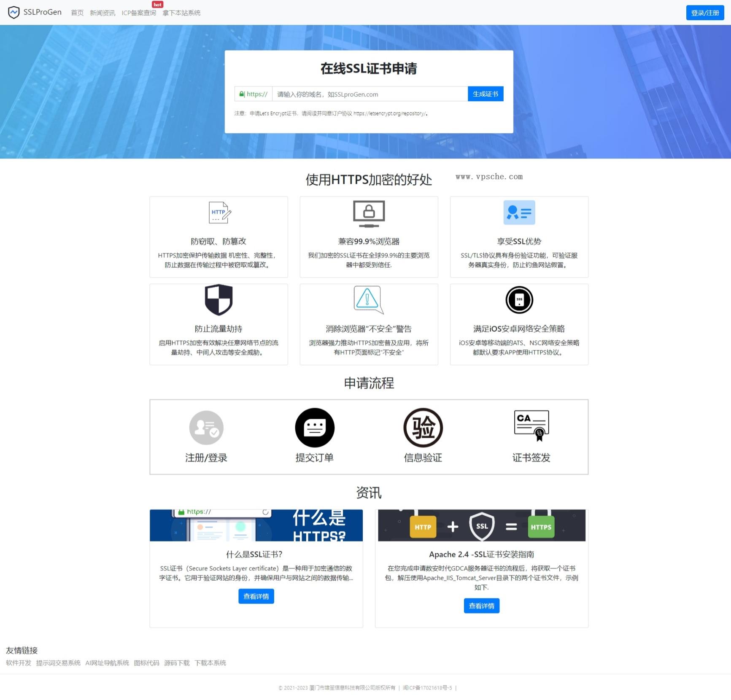731x700 pixels.
Task: Open the ICP备案查询 menu item
Action: pyautogui.click(x=138, y=13)
